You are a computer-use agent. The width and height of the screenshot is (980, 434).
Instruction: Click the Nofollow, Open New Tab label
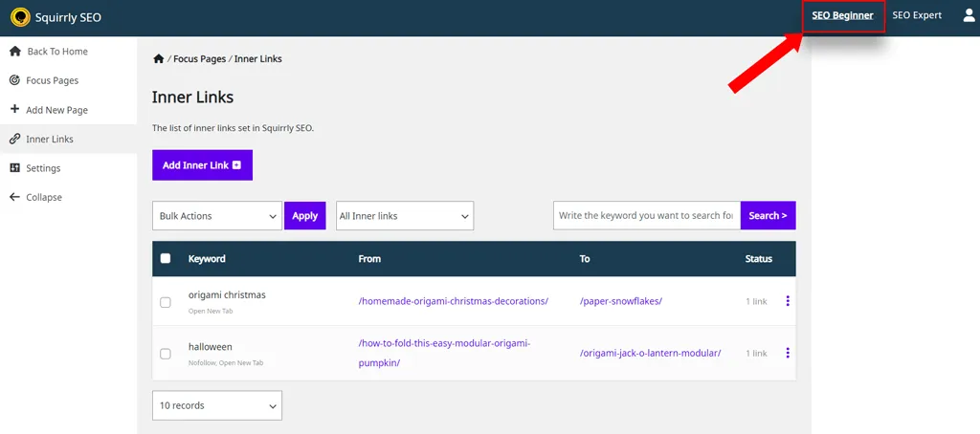point(226,363)
